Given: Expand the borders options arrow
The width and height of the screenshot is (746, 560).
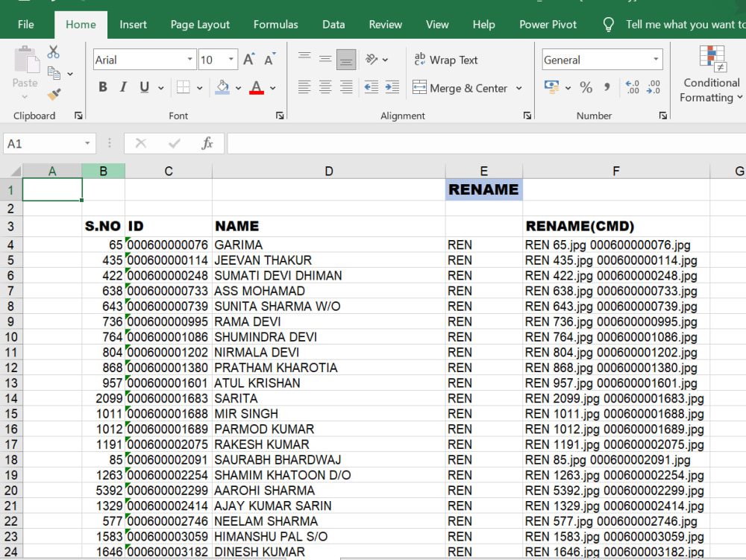Looking at the screenshot, I should [200, 87].
